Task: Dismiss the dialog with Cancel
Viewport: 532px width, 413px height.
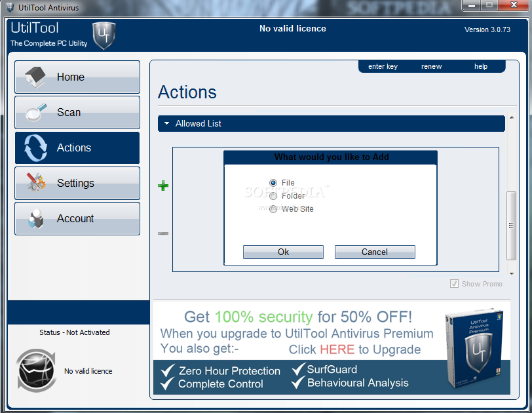Action: coord(375,252)
